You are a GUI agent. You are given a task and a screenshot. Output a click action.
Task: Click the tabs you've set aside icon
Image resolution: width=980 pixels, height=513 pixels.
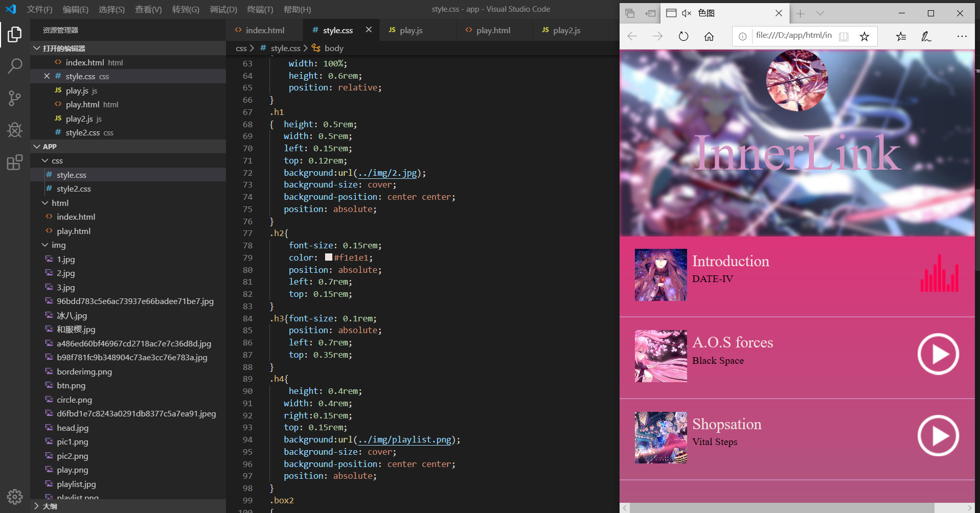point(630,13)
